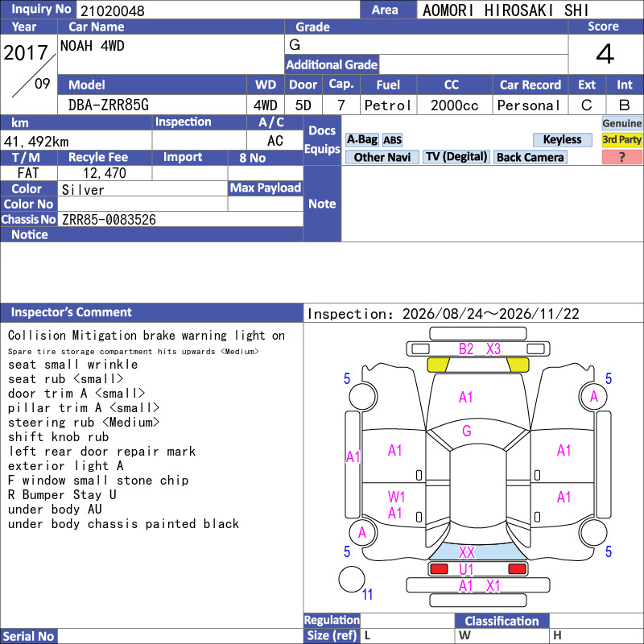Select the inspection date range 2026/08/24~2026/11/22
644x644 pixels.
(491, 314)
